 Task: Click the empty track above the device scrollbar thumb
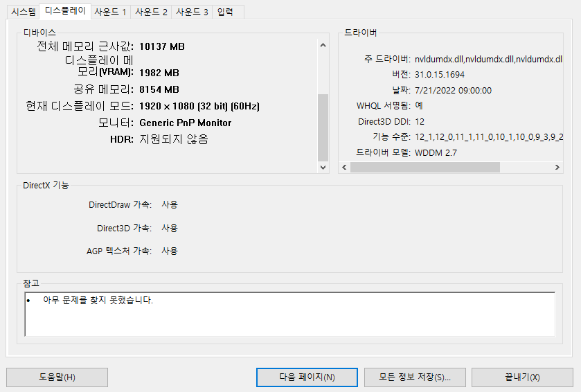(x=323, y=73)
